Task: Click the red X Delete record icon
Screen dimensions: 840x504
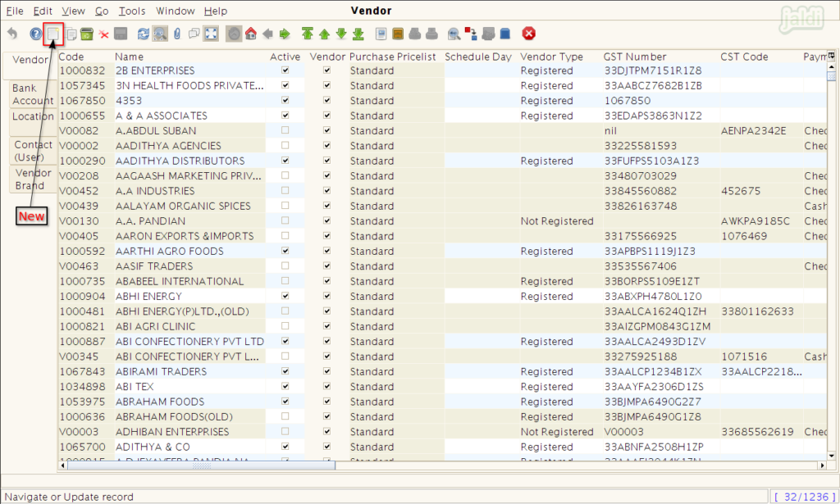Action: 104,34
